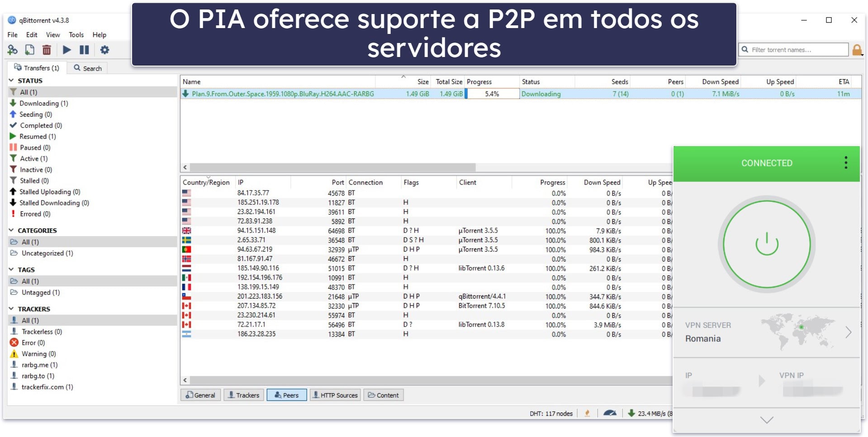The height and width of the screenshot is (437, 868).
Task: Open the View menu
Action: (x=53, y=35)
